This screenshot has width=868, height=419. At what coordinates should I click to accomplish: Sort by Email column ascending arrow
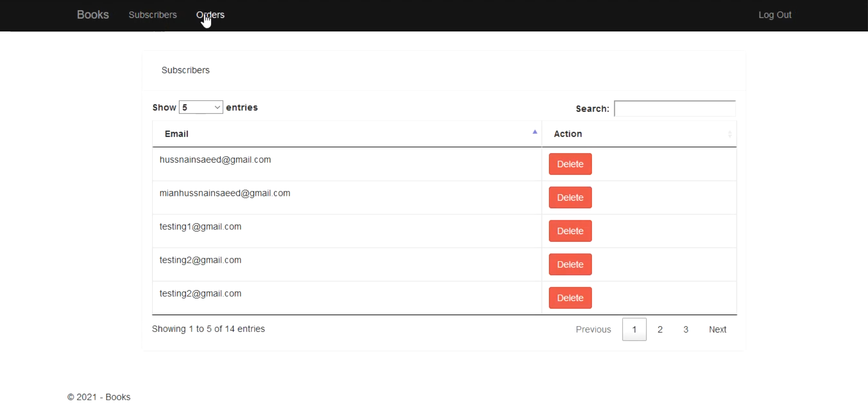(x=534, y=132)
